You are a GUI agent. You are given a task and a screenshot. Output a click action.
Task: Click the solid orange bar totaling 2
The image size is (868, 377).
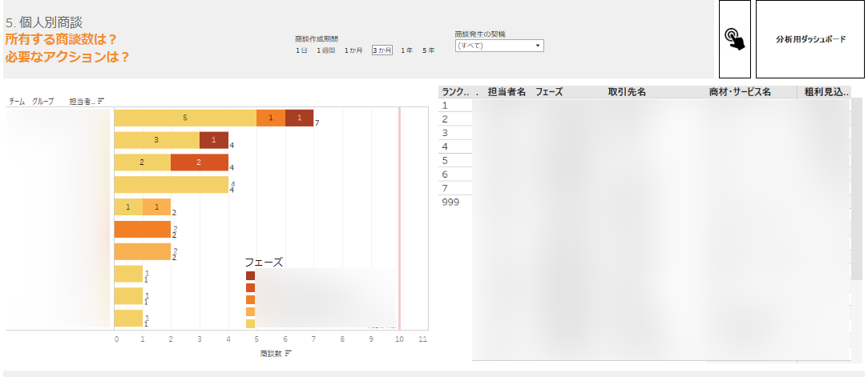[x=143, y=229]
